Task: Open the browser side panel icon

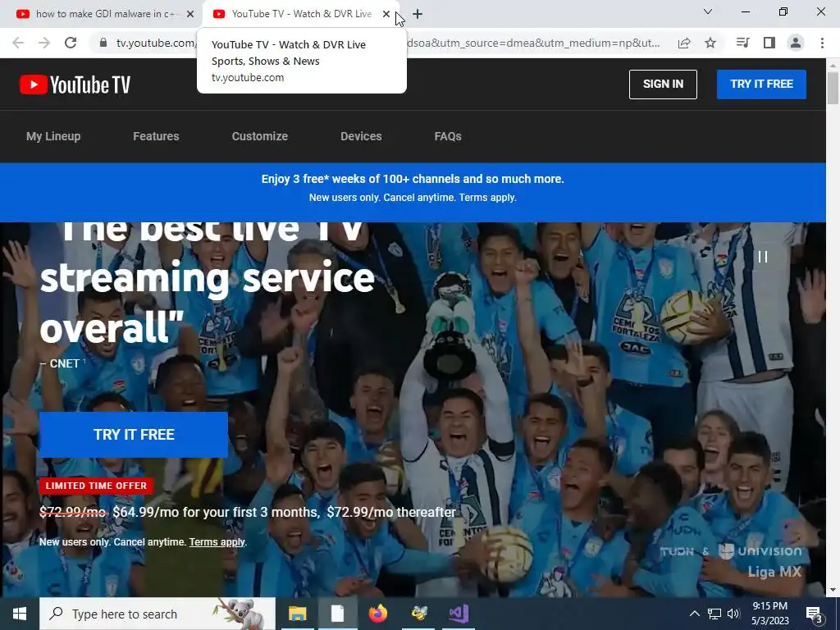Action: 769,43
